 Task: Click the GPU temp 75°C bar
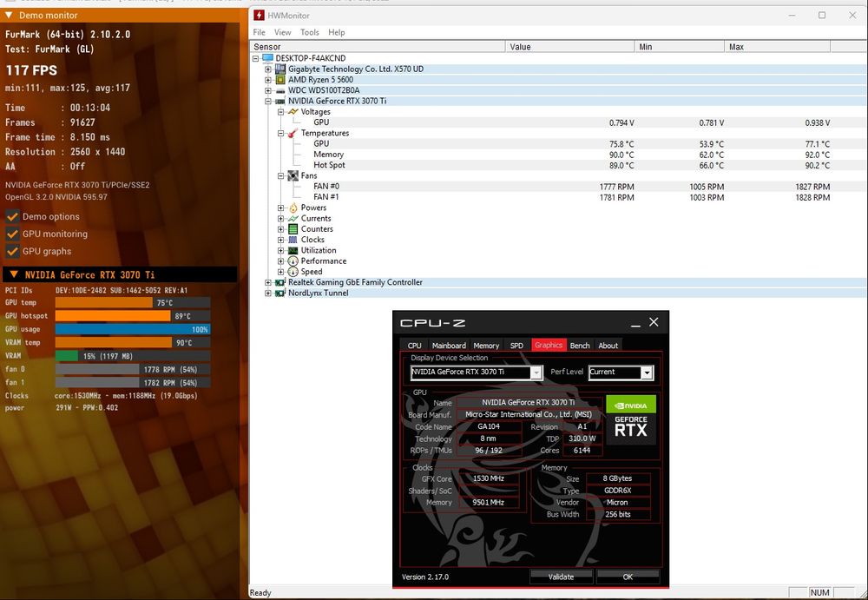[x=132, y=302]
